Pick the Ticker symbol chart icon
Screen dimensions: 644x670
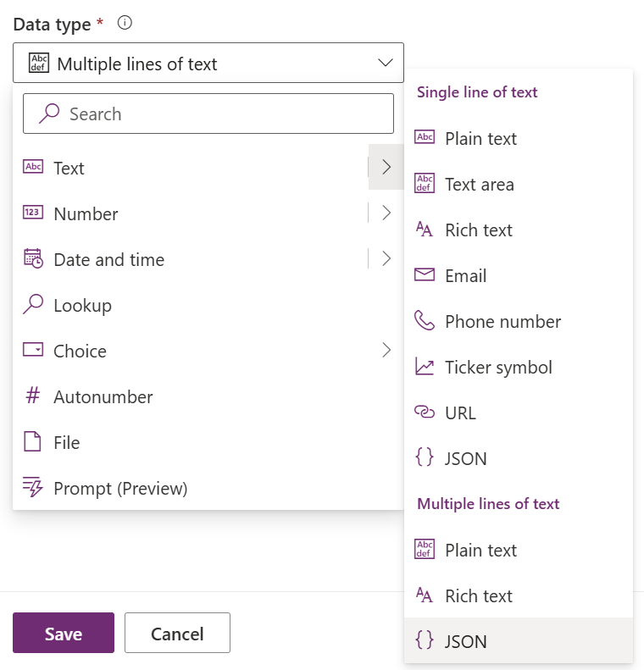pyautogui.click(x=424, y=367)
